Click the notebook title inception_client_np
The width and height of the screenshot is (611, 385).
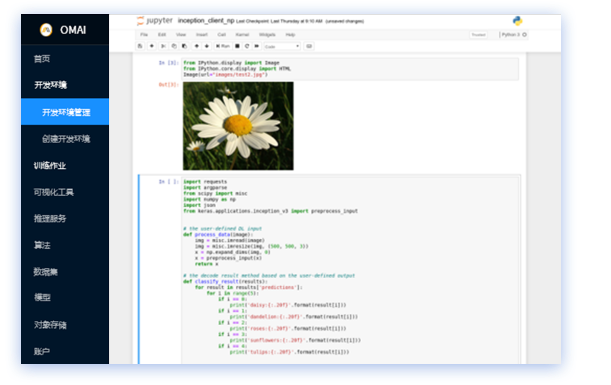point(206,21)
